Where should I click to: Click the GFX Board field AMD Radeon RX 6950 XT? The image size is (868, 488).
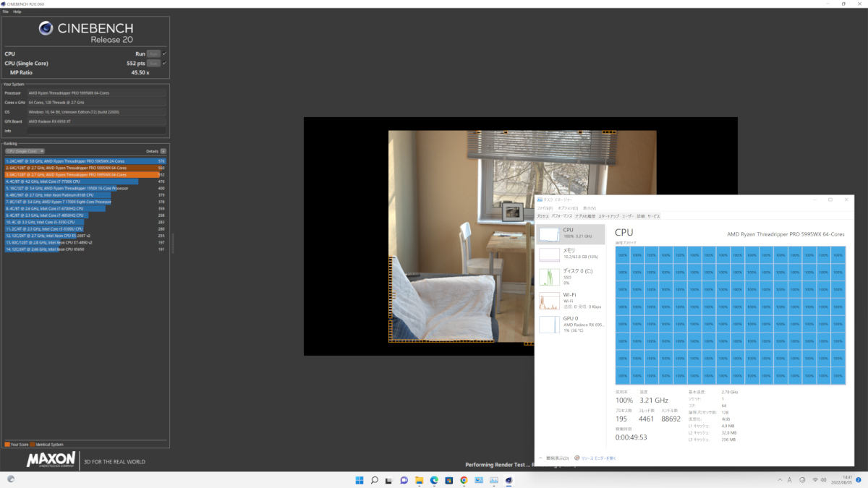(96, 121)
